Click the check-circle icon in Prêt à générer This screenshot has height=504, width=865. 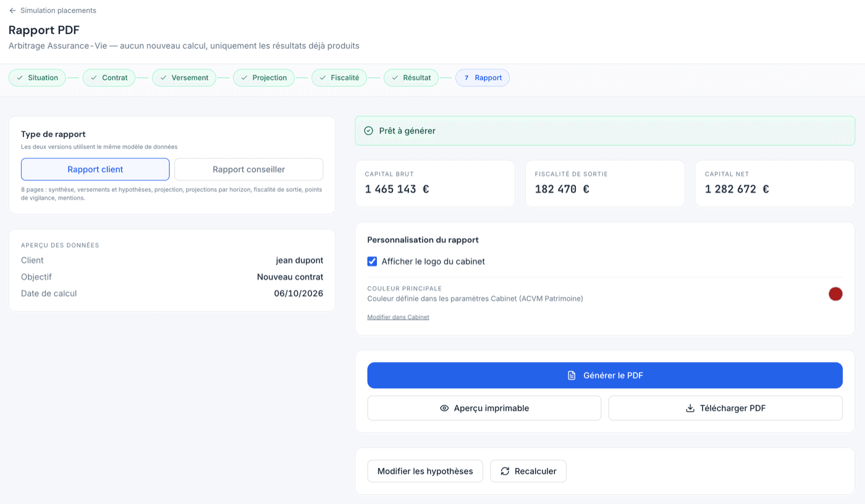[369, 131]
